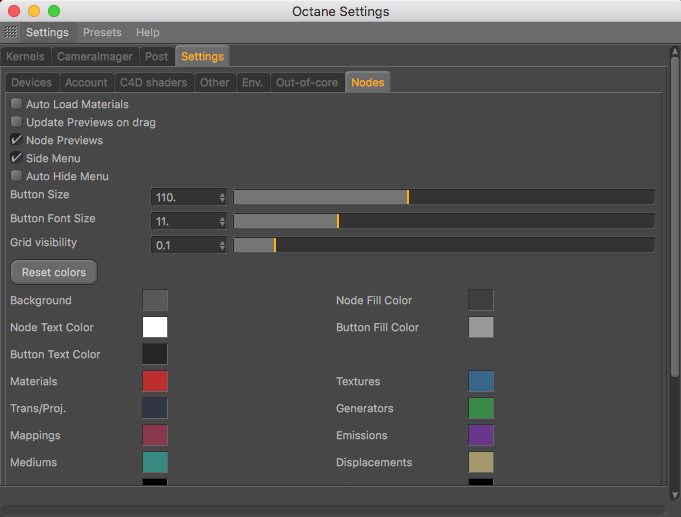Uncheck the Side Menu checkbox
This screenshot has width=681, height=517.
coord(17,158)
